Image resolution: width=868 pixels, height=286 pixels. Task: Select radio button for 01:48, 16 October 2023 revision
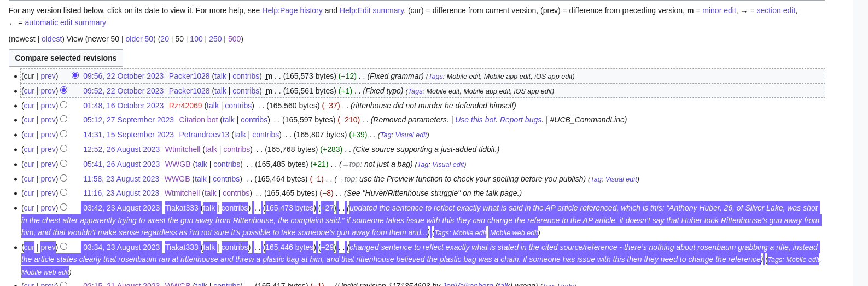(64, 105)
